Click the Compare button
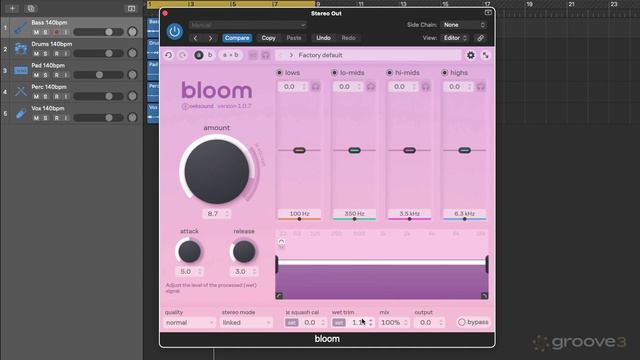Viewport: 640px width, 360px height. point(237,38)
